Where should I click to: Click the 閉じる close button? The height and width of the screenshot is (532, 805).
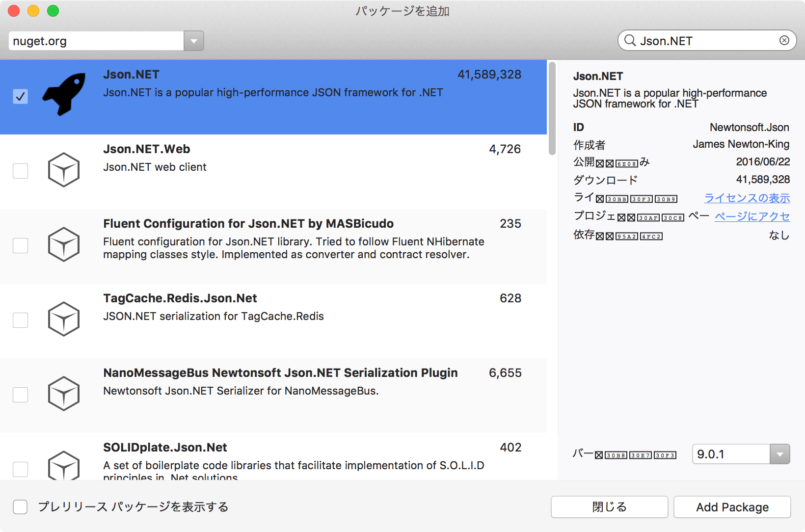[610, 507]
